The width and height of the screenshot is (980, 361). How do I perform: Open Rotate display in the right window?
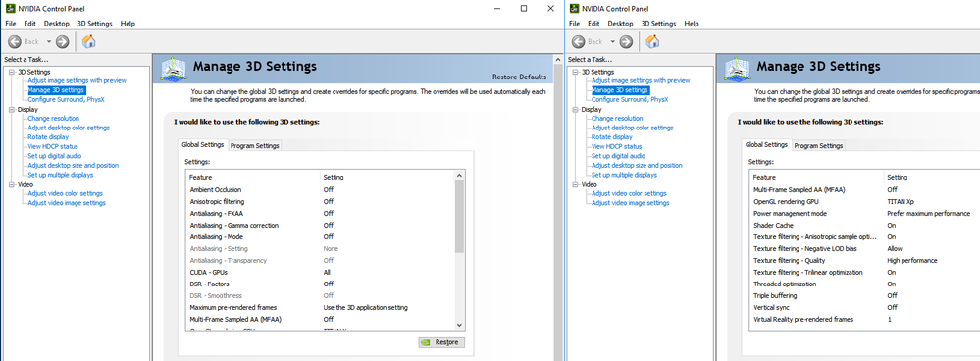612,136
